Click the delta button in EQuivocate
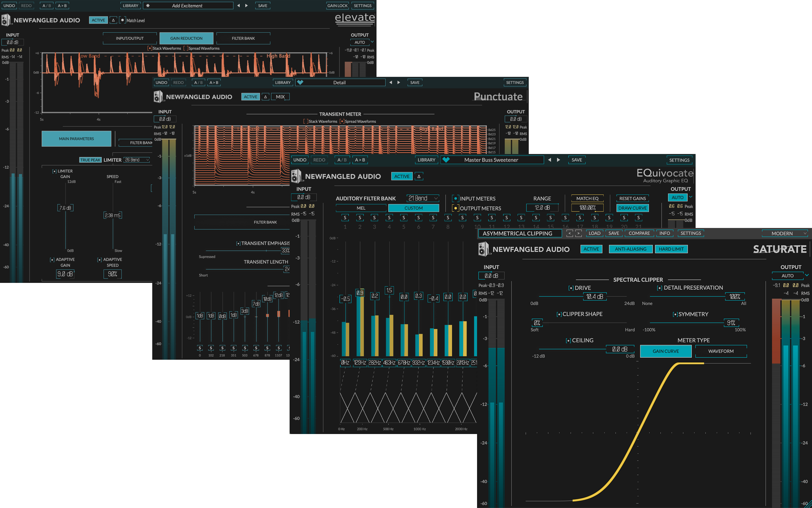Viewport: 812px width, 508px height. tap(419, 177)
